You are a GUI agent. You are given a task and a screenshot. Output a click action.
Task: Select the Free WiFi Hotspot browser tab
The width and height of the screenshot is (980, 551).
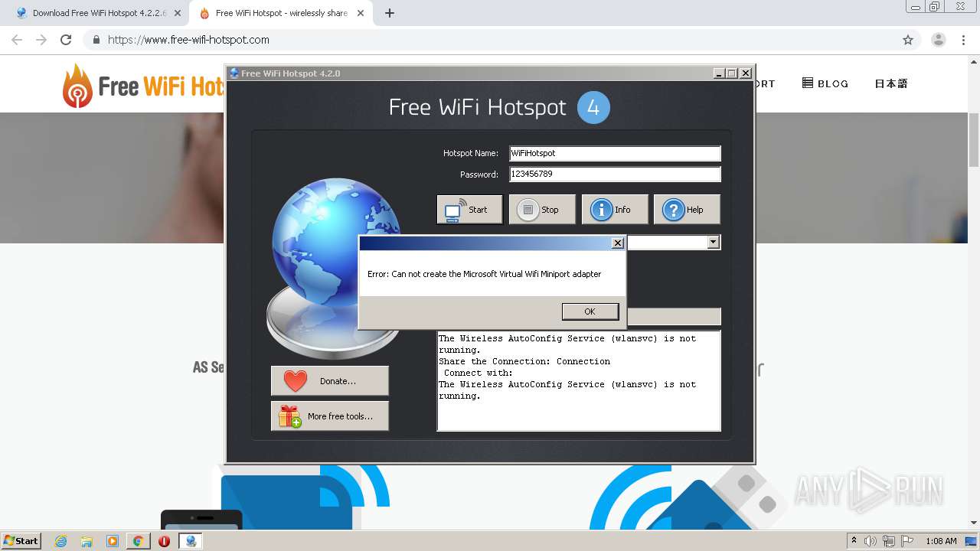click(280, 13)
